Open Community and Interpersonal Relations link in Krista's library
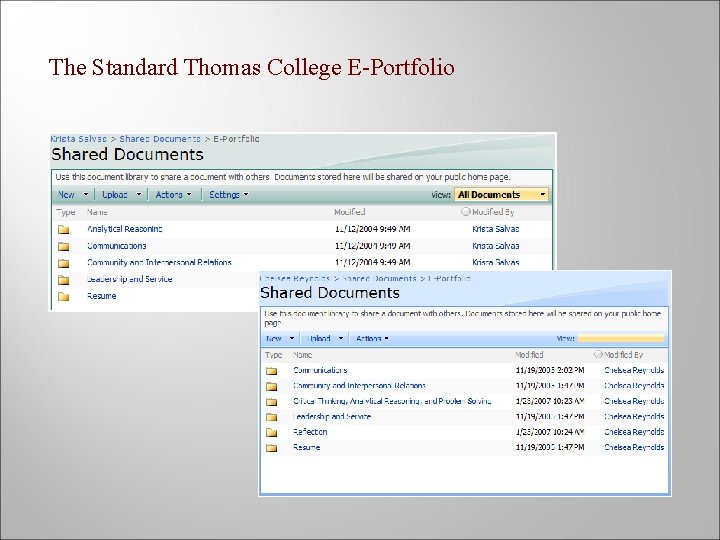This screenshot has width=720, height=540. pyautogui.click(x=159, y=262)
